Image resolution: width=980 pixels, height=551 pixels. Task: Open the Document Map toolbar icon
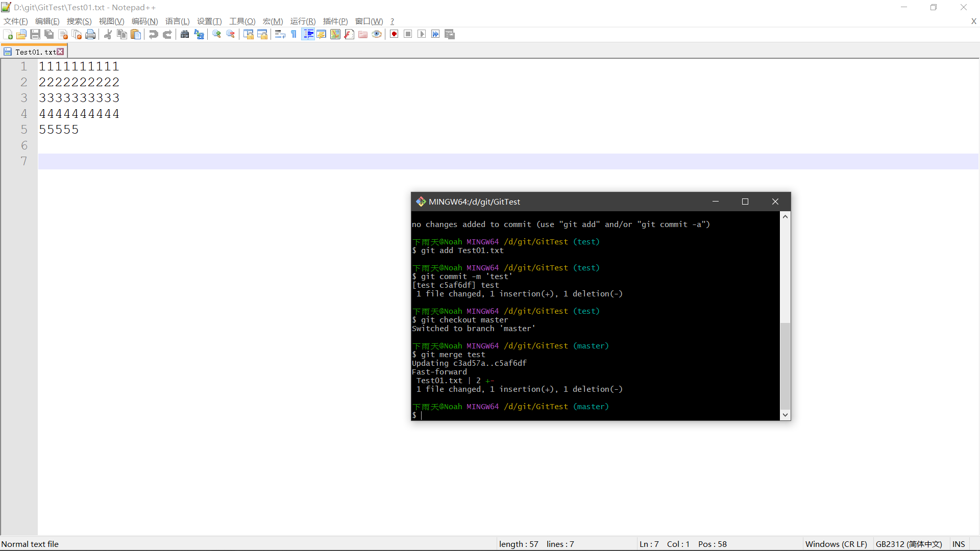[335, 34]
